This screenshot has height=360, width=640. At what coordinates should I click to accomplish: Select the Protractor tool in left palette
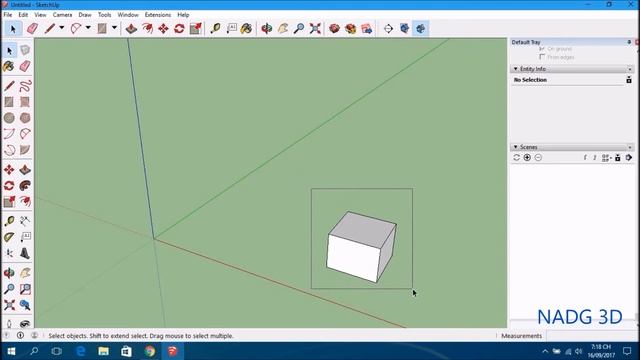(x=9, y=237)
